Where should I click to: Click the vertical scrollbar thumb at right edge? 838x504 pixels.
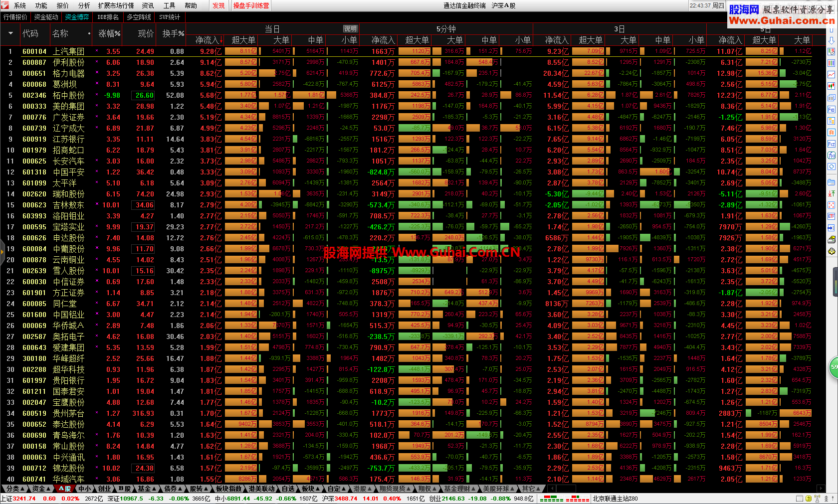(x=836, y=281)
